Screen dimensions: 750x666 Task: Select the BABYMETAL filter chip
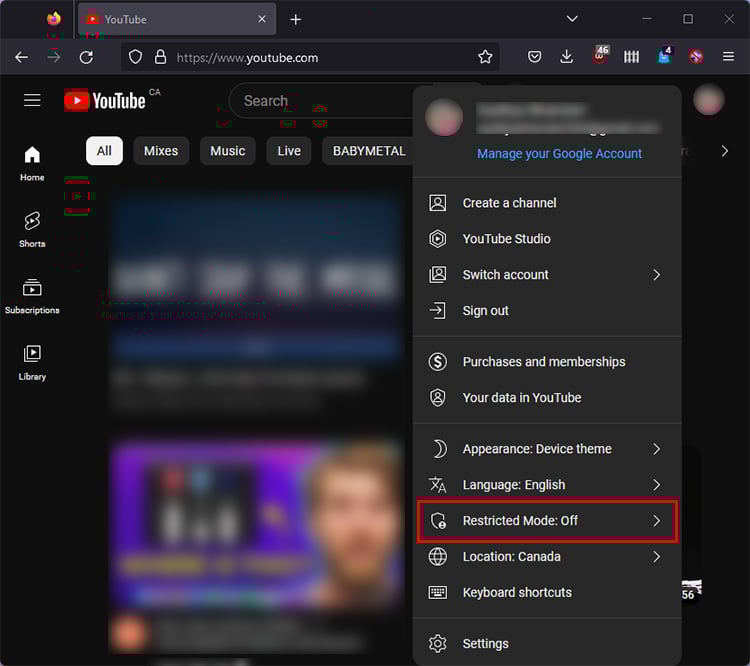coord(369,151)
